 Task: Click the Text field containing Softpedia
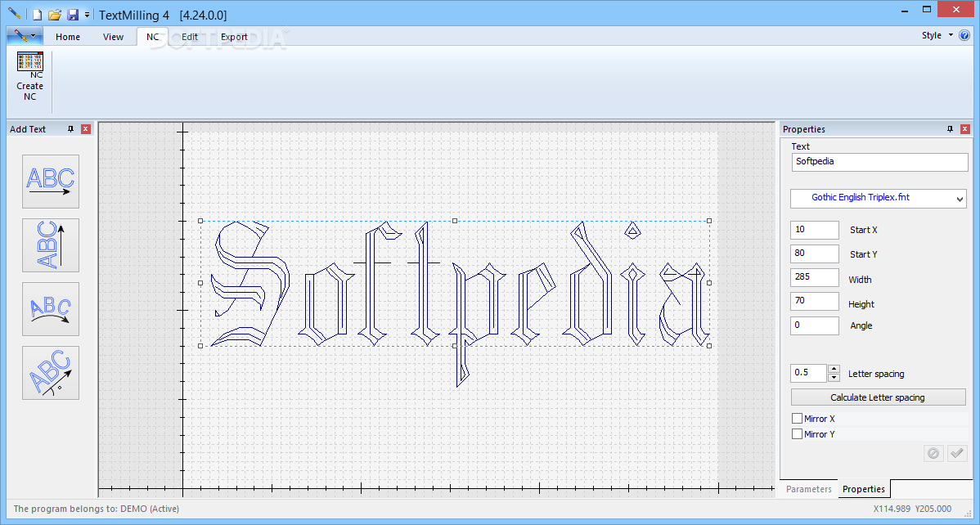point(879,162)
